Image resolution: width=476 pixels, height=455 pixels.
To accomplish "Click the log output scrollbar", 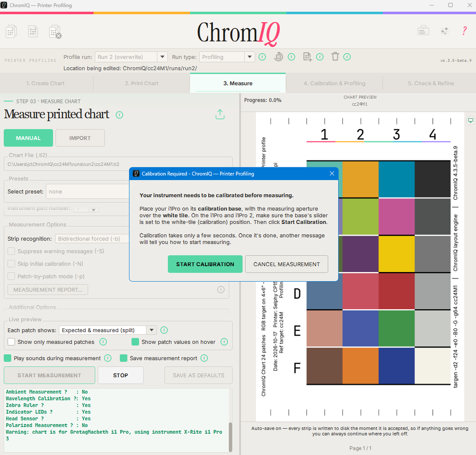I will (230, 436).
